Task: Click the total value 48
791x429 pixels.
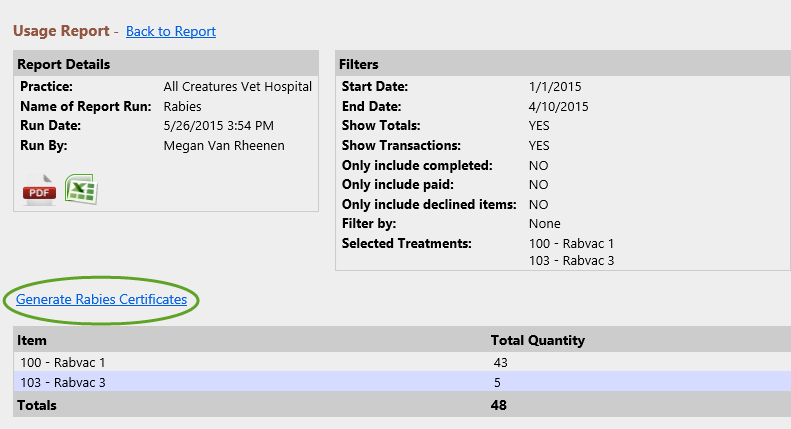Action: (498, 405)
